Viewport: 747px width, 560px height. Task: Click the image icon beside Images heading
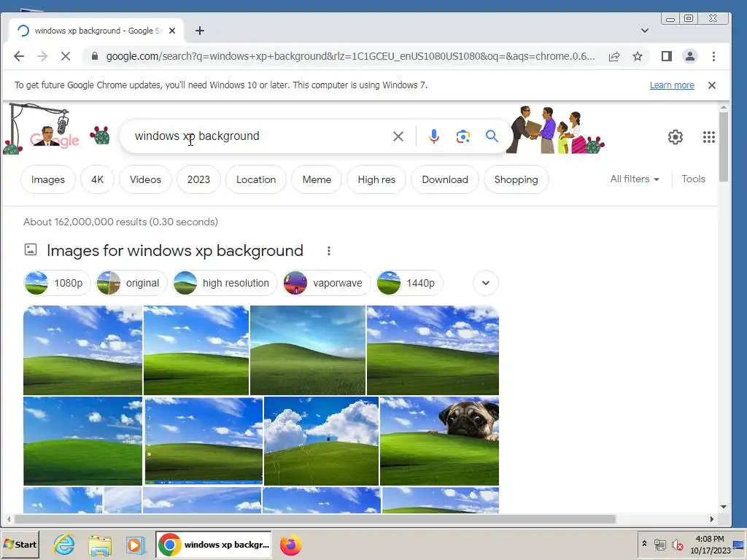pyautogui.click(x=31, y=249)
